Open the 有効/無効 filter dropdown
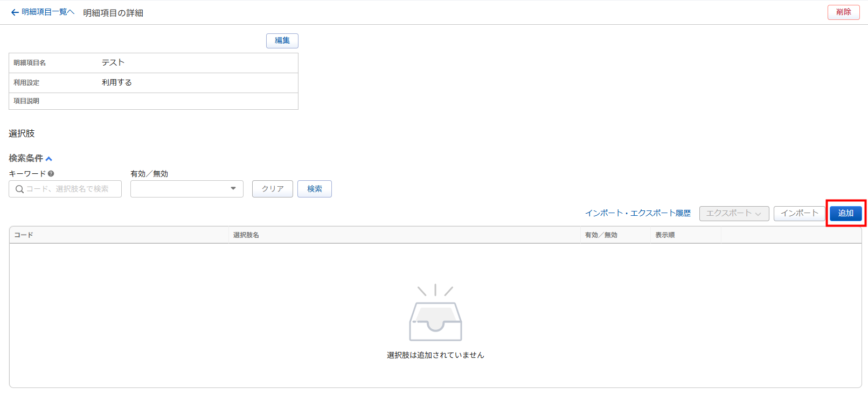868x395 pixels. (x=186, y=189)
